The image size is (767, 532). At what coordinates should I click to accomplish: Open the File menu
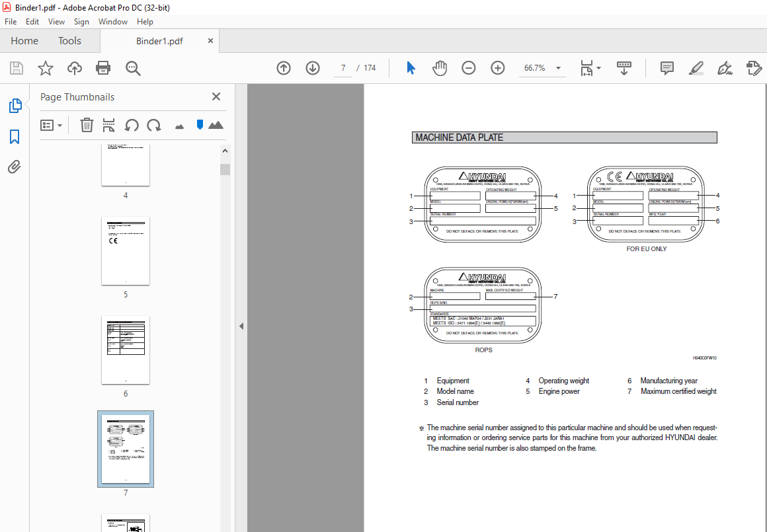tap(11, 22)
